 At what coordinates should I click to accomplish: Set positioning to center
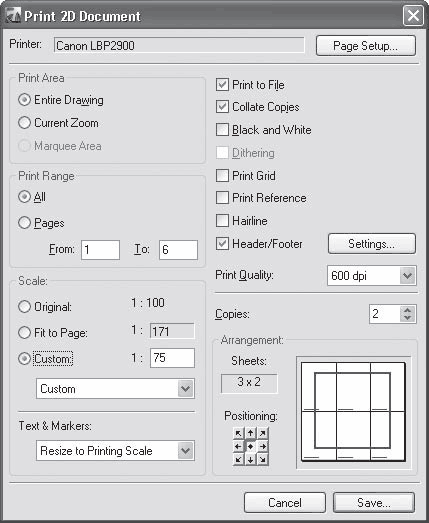coord(251,446)
